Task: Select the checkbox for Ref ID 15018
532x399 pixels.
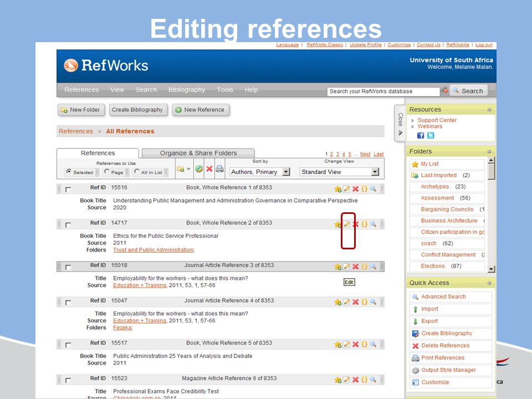Action: tap(68, 267)
